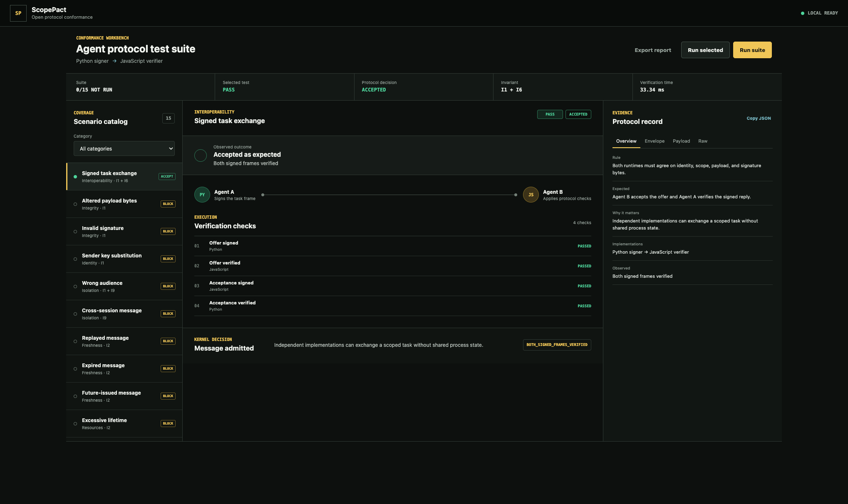848x504 pixels.
Task: Open the Replayed message scenario
Action: 124,341
